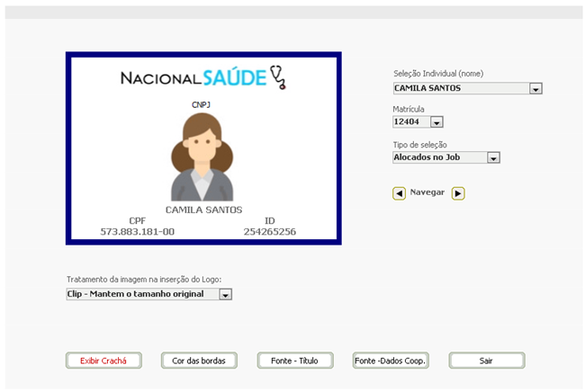Click the CPF number 573.883.181-00
Viewport: 585px width, 392px height.
click(138, 232)
